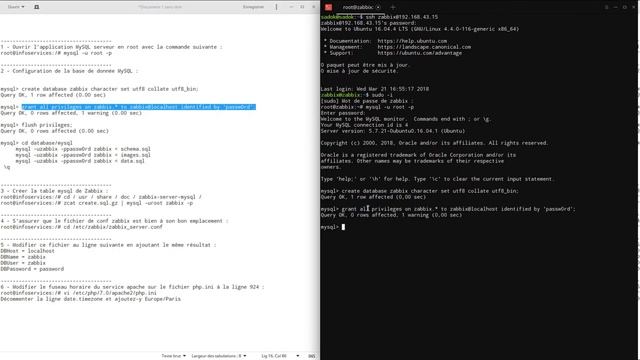Click the 'DBHost = localhost' line
Viewport: 640px width, 360px height.
[27, 251]
